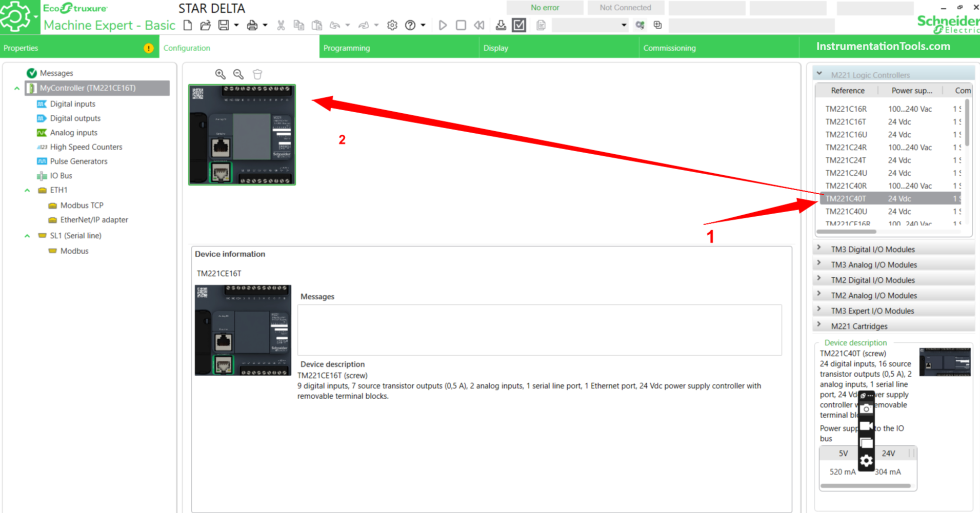Screen dimensions: 980x513
Task: Open EtherNet/IP adapter settings
Action: pyautogui.click(x=94, y=220)
